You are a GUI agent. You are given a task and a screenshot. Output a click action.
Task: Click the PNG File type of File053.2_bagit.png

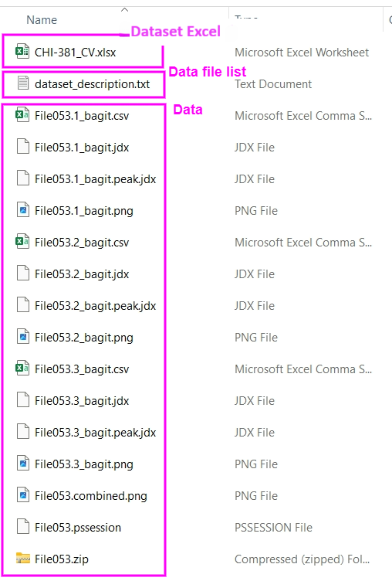click(256, 338)
